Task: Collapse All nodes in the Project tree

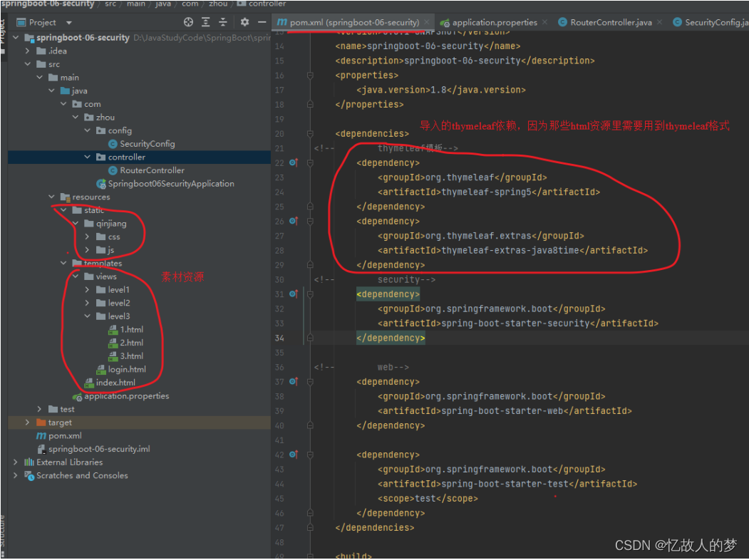Action: click(224, 21)
